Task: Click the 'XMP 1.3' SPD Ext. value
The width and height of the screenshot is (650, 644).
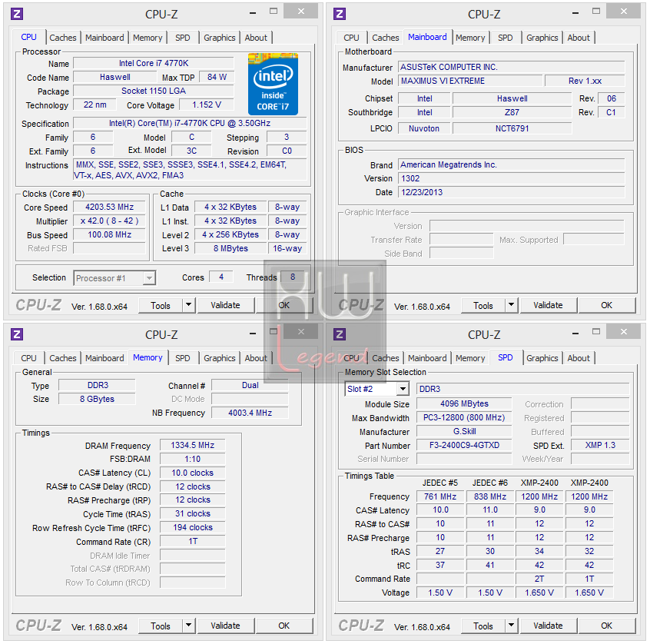Action: (x=600, y=446)
